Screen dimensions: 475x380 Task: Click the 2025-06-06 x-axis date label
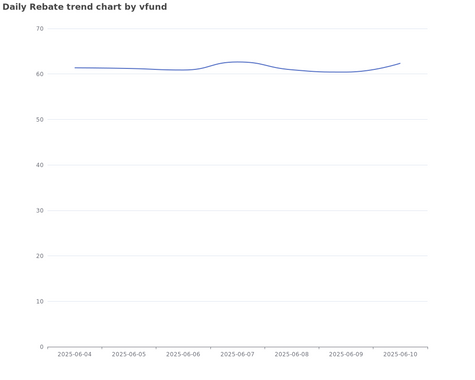[x=183, y=354]
